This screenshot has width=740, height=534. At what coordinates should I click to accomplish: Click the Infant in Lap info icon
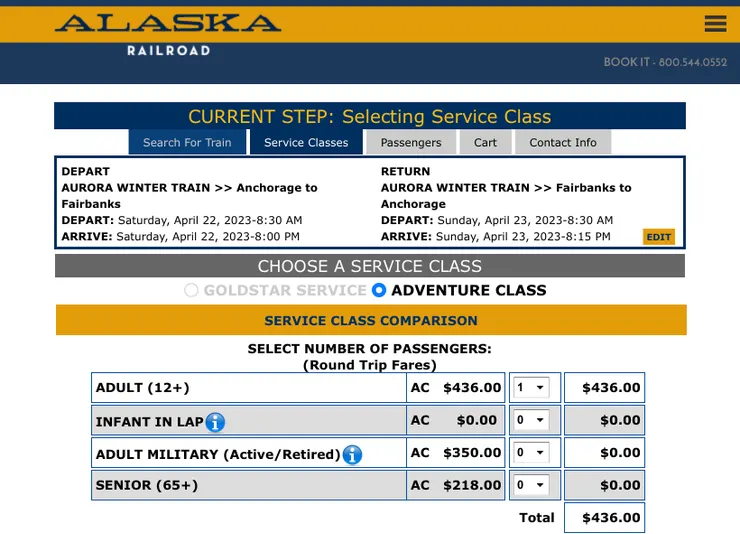215,422
